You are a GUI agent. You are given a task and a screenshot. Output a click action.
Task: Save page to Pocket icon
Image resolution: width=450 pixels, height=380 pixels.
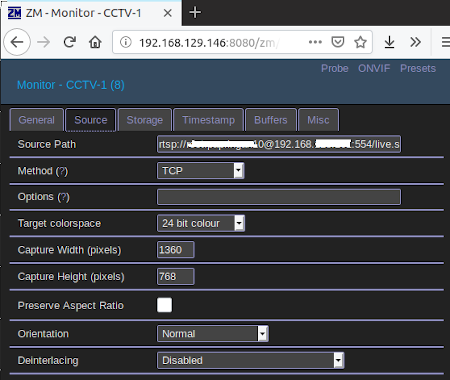338,42
